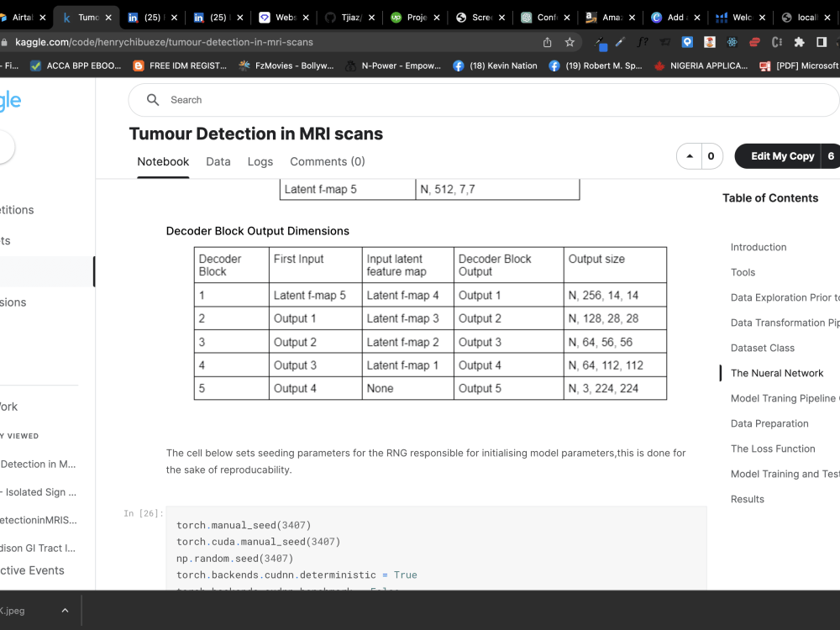Open (19) Robert M. Sp... bookmark

(x=596, y=66)
